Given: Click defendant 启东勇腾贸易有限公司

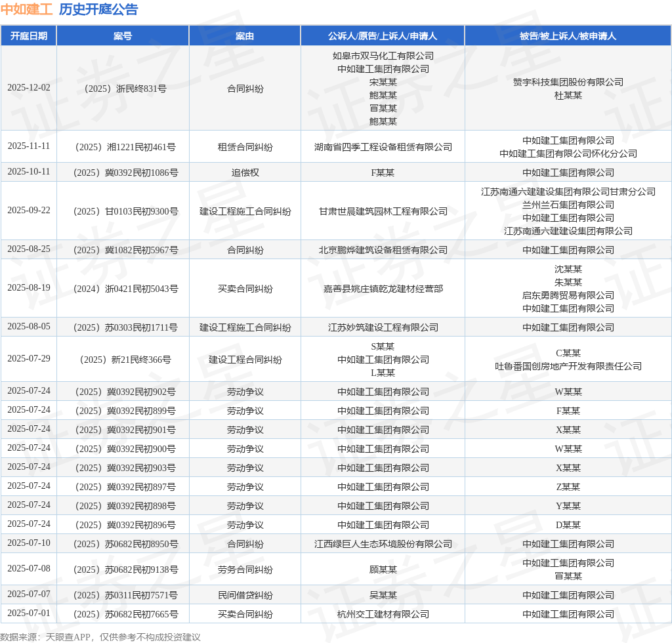Looking at the screenshot, I should point(568,295).
